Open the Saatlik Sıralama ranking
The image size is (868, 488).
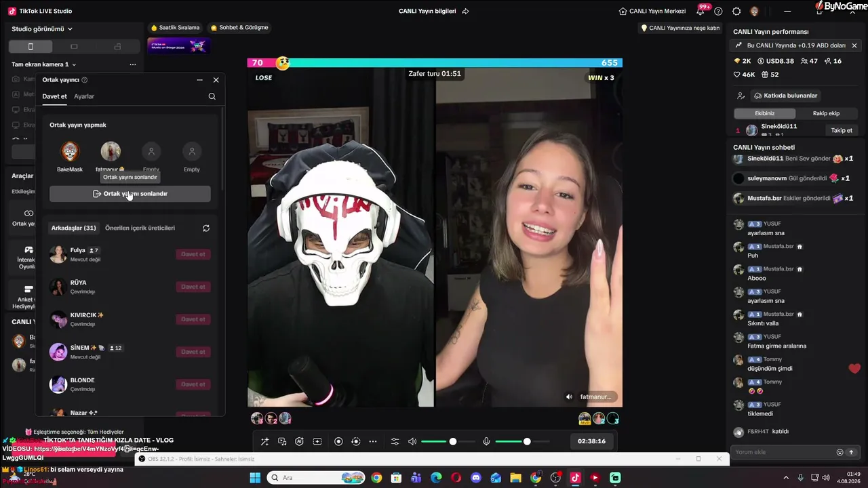pos(175,28)
